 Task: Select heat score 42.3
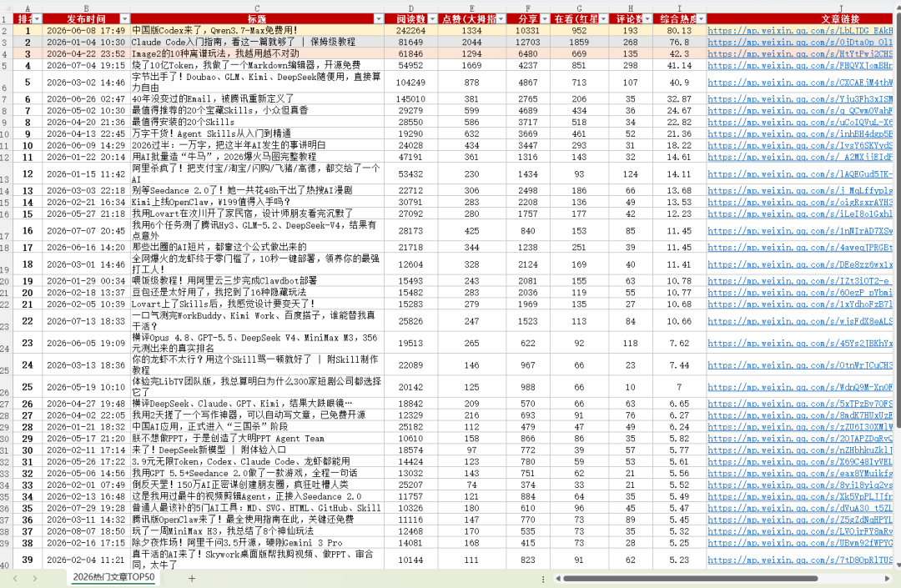click(x=679, y=53)
